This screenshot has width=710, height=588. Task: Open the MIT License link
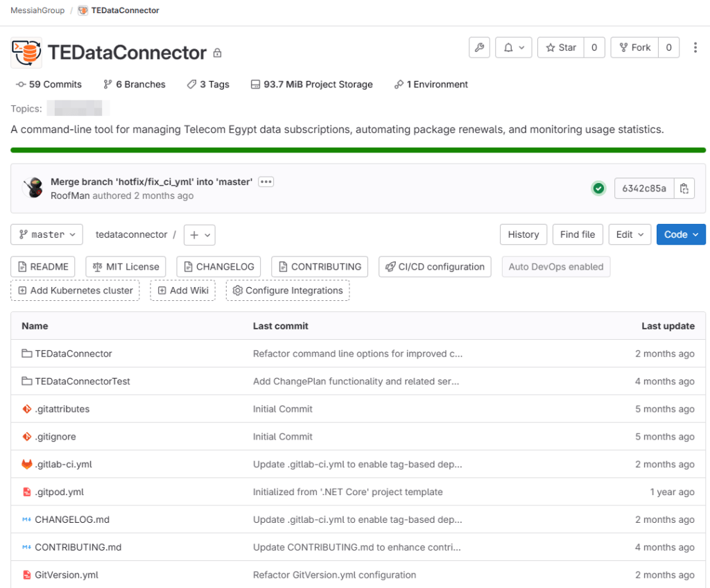point(125,267)
